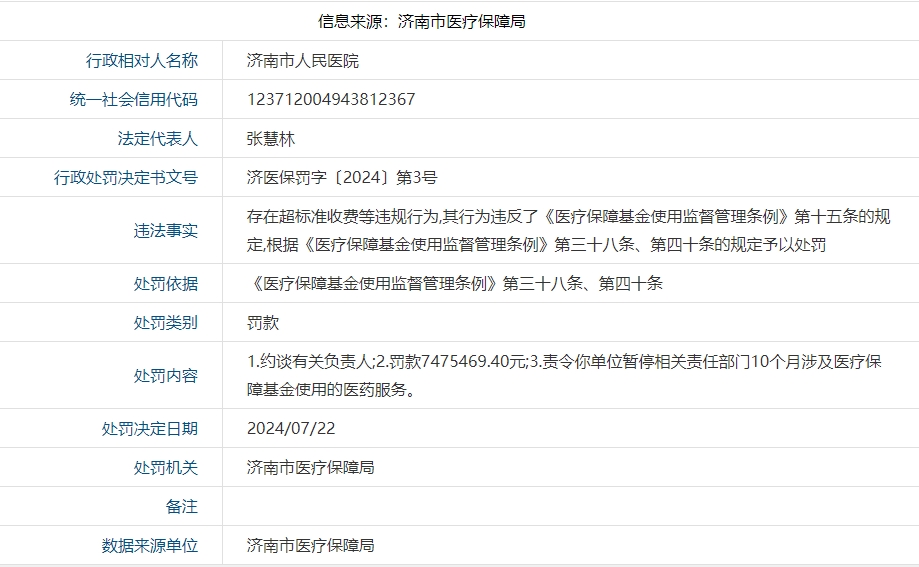Select the label '数据来源单位'
This screenshot has width=919, height=567.
(150, 545)
